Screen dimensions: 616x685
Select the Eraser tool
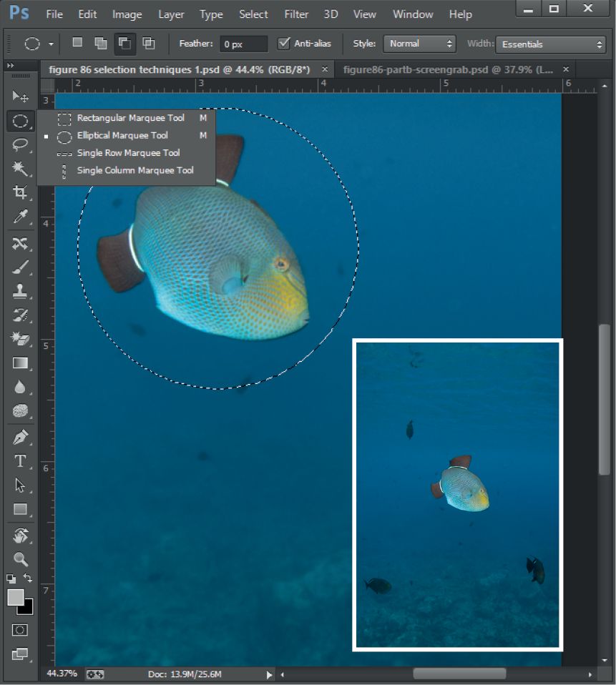tap(20, 339)
